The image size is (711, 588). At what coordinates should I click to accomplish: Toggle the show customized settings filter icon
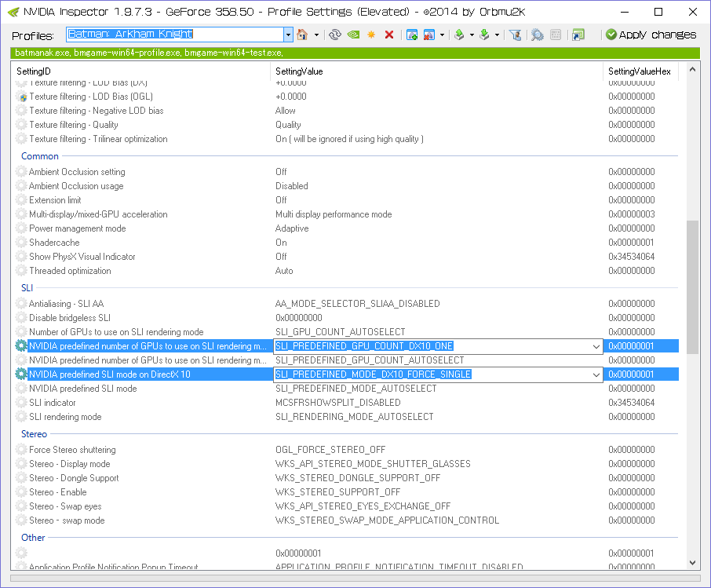(515, 35)
